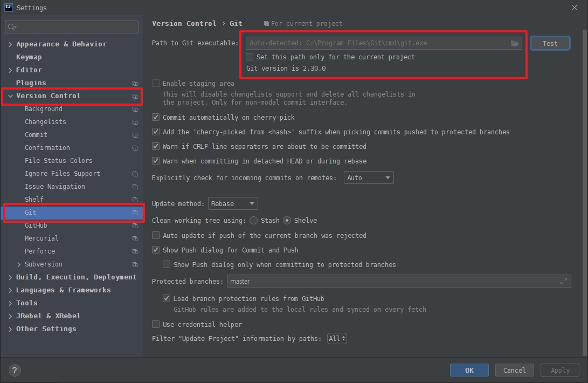Expand the Tools section
Image resolution: width=588 pixels, height=383 pixels.
click(10, 303)
